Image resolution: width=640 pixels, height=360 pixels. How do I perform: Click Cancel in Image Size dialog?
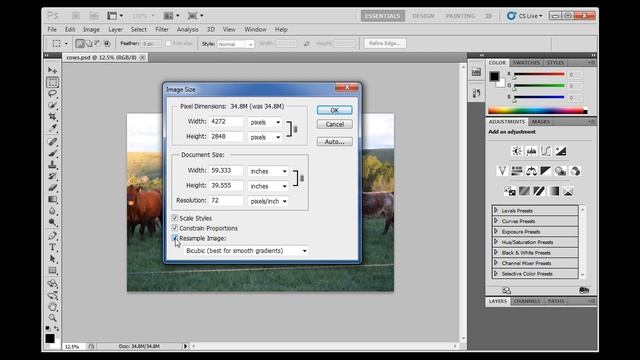tap(334, 124)
